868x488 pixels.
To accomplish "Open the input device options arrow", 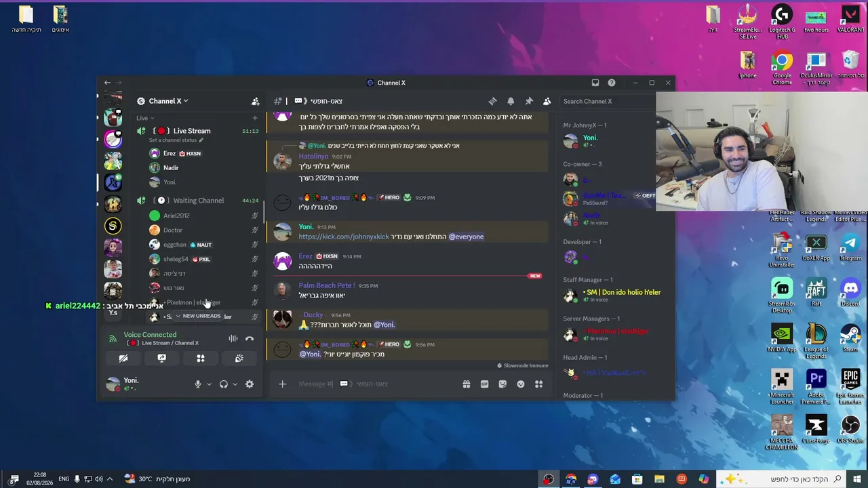I will coord(209,384).
